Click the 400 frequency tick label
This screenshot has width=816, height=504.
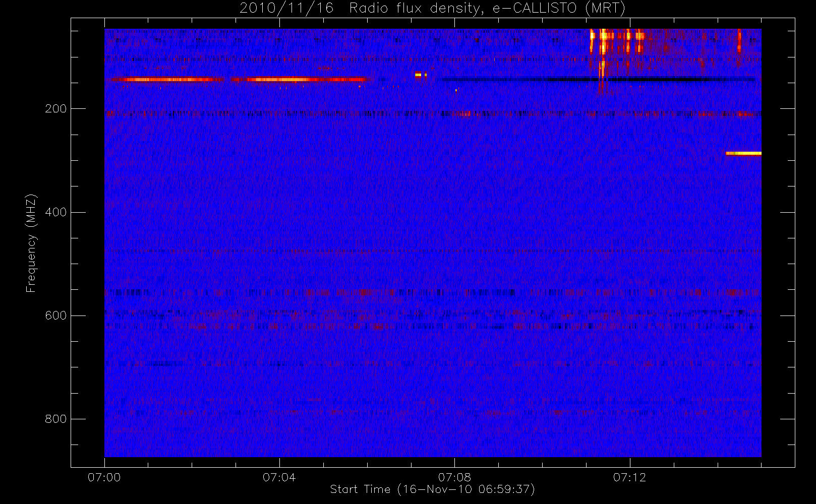[55, 212]
